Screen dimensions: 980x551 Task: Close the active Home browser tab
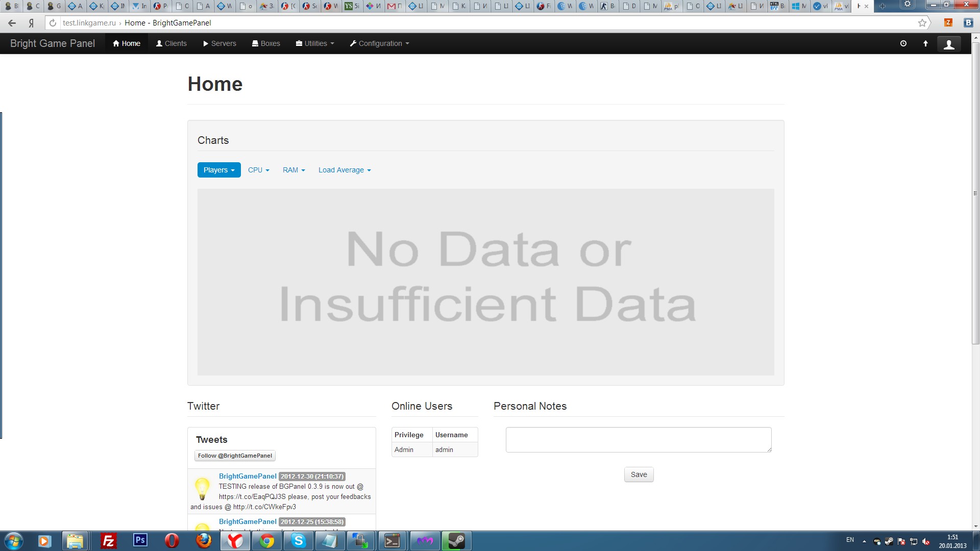pyautogui.click(x=866, y=6)
